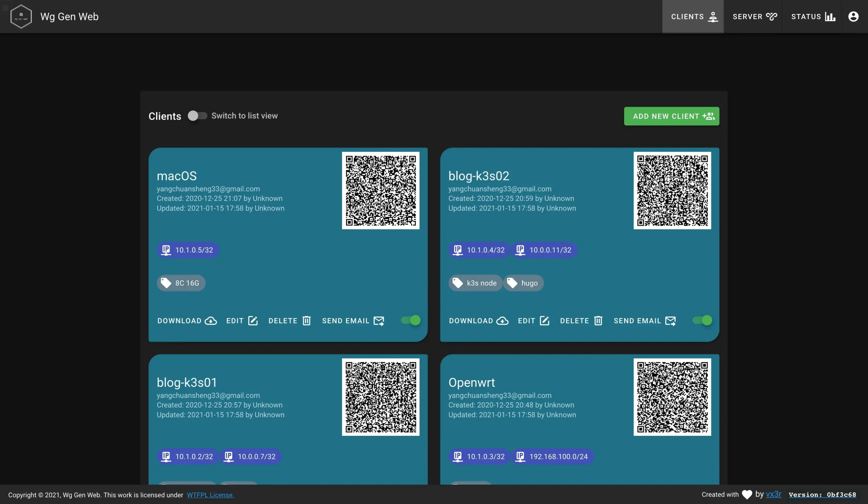The image size is (868, 504).
Task: Select the Clients tab
Action: 693,16
